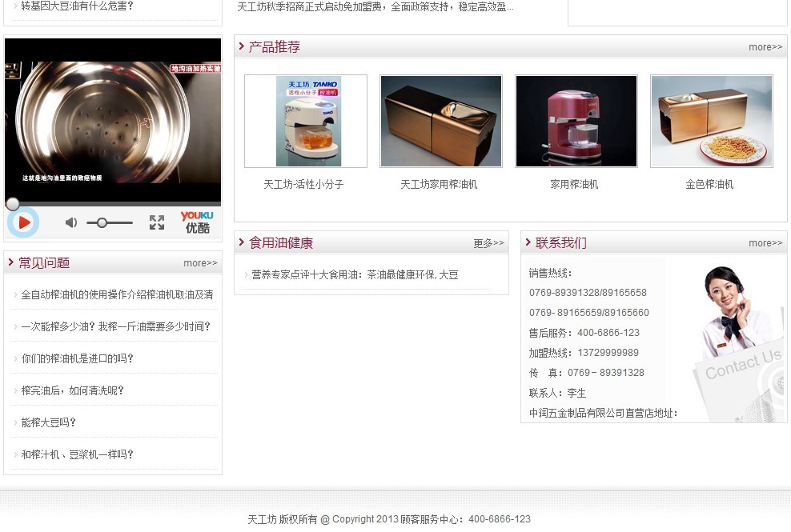Open the 转基因大豆油有什么危害 article

pos(77,6)
